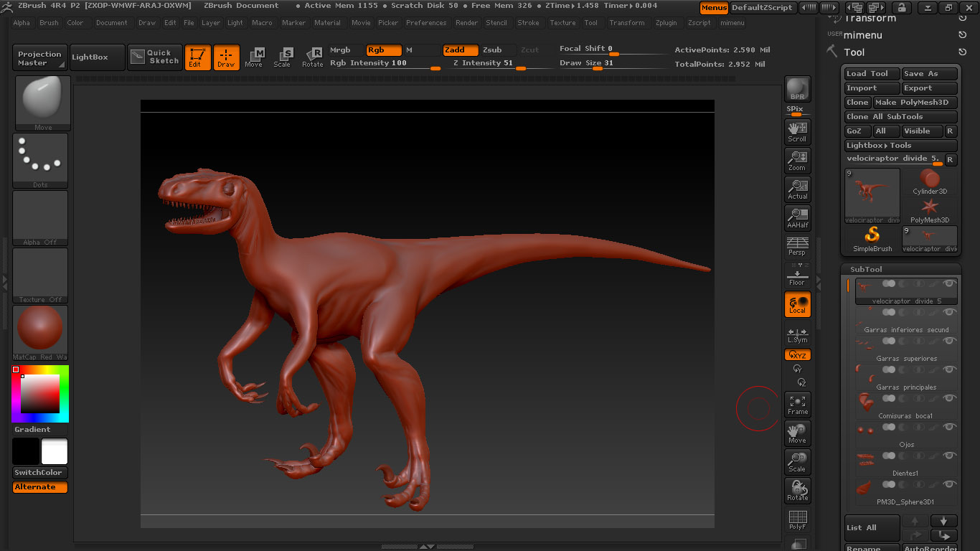Open Lightbox Tools browser
Screen dimensions: 980x551
click(x=901, y=145)
